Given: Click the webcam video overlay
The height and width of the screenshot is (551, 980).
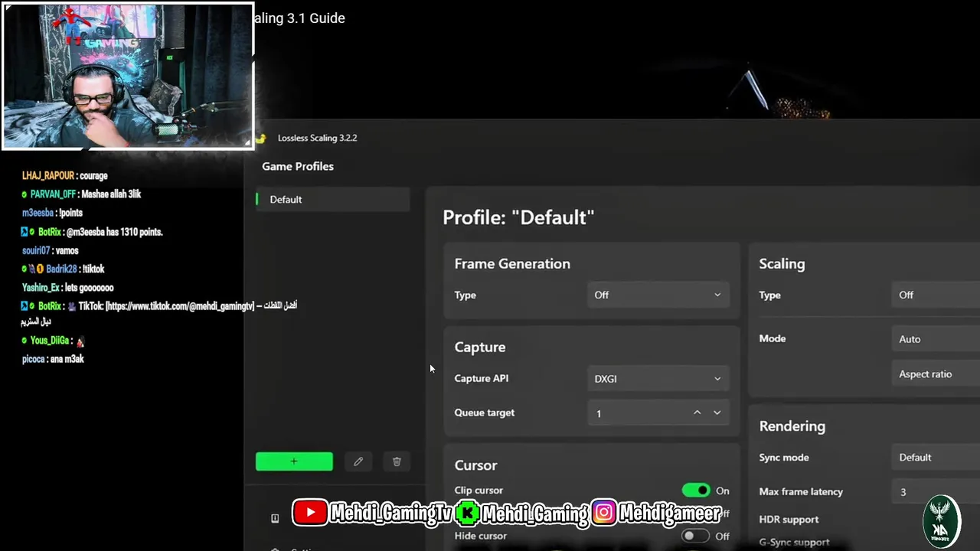Looking at the screenshot, I should tap(128, 76).
